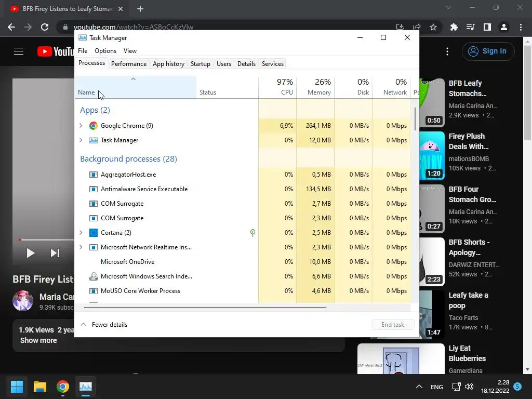
Task: Show hidden icons in system tray
Action: click(x=419, y=387)
